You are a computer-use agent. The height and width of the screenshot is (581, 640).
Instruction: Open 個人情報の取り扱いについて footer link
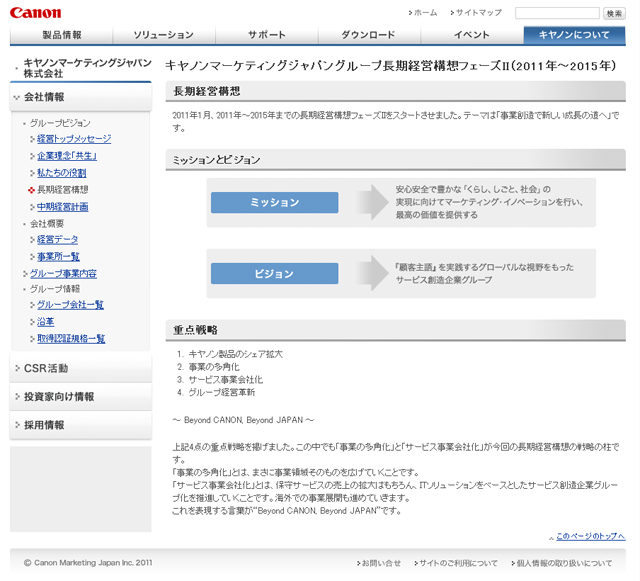562,563
